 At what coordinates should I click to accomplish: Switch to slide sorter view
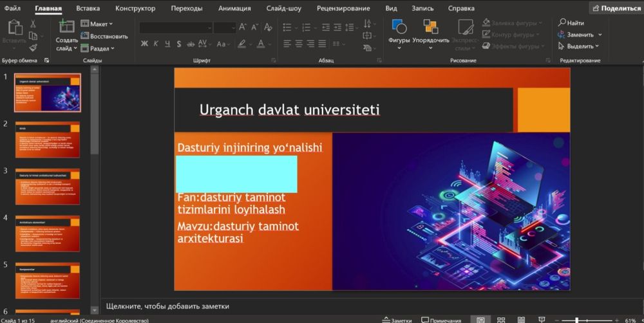pyautogui.click(x=501, y=320)
